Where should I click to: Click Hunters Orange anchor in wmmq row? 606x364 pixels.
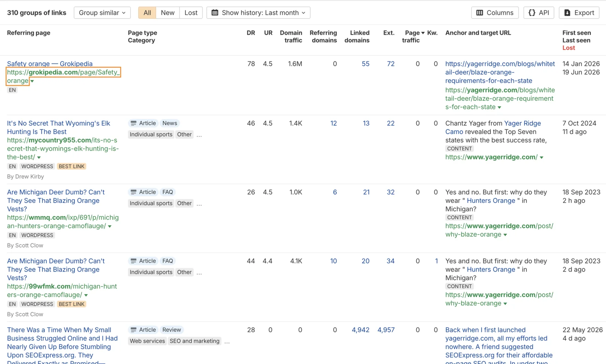[x=491, y=200]
